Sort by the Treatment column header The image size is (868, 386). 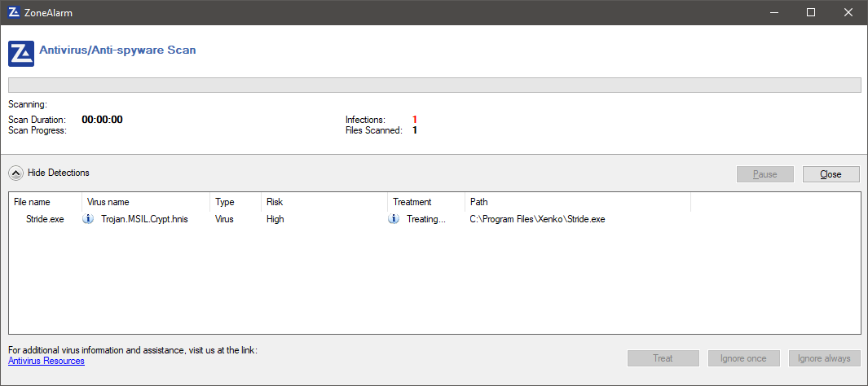pyautogui.click(x=426, y=202)
